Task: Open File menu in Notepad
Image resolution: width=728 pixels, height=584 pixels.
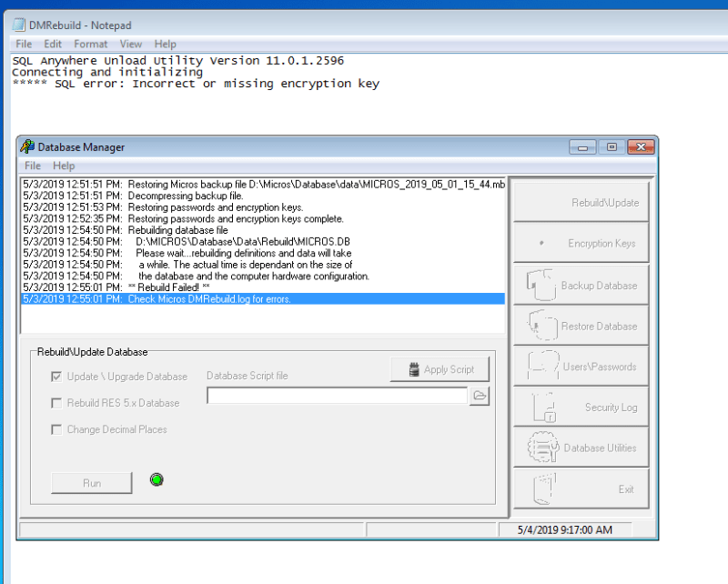Action: click(24, 44)
